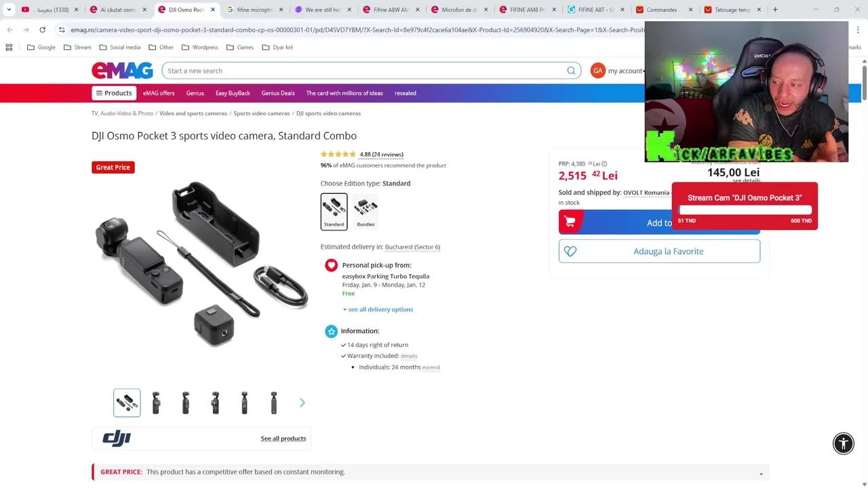This screenshot has width=868, height=488.
Task: Select the Standard edition option
Action: tap(334, 211)
